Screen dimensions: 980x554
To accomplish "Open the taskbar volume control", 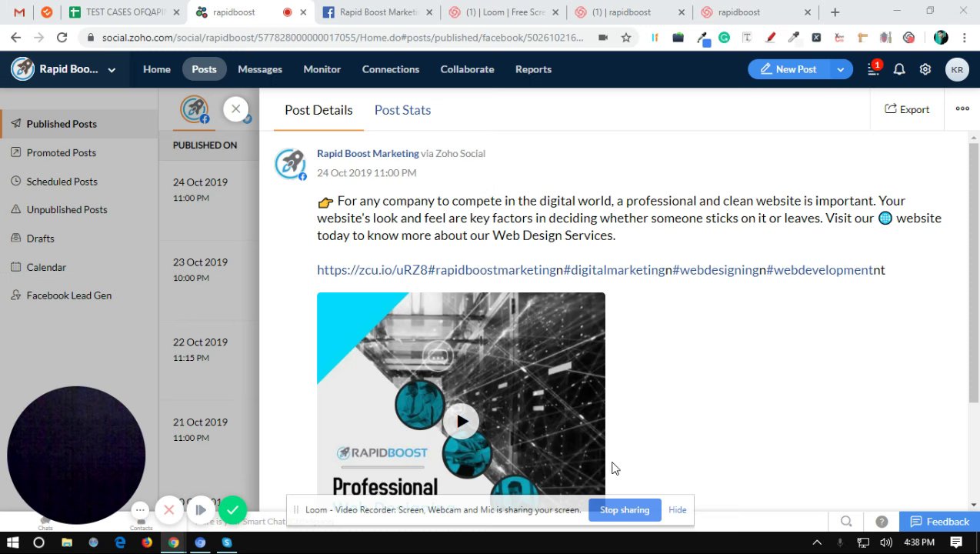I will 886,542.
